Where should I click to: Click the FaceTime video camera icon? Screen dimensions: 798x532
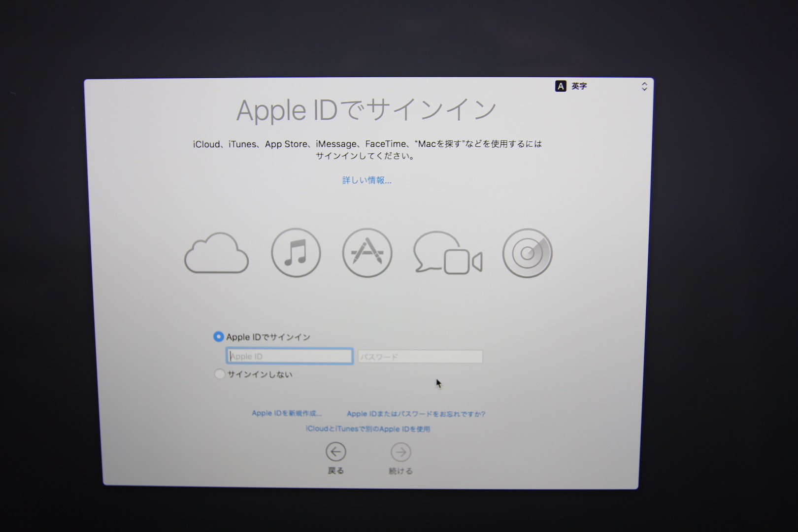point(463,262)
